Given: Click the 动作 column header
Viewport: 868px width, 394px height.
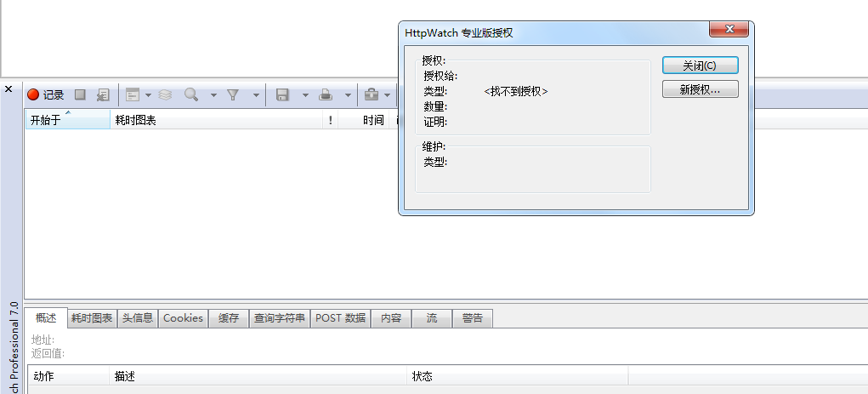Looking at the screenshot, I should point(69,376).
